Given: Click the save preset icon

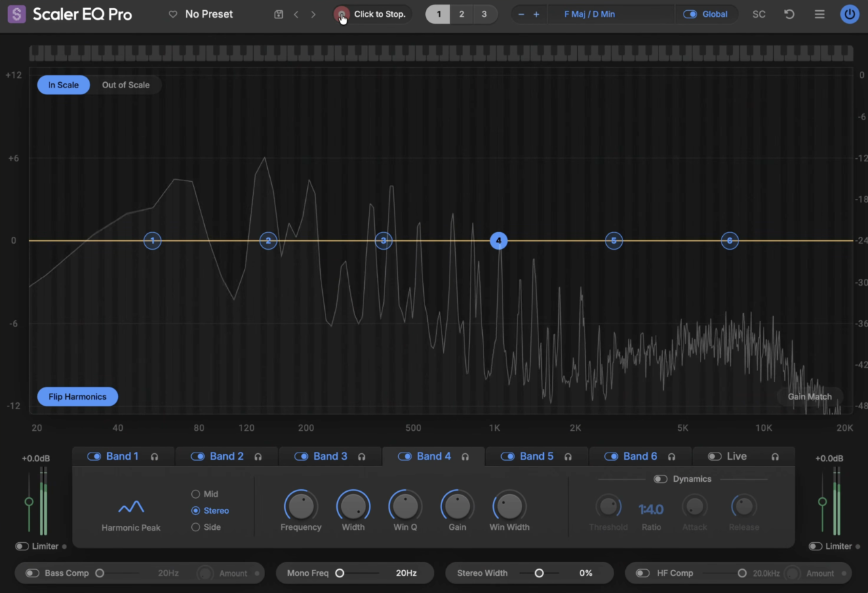Looking at the screenshot, I should 278,14.
